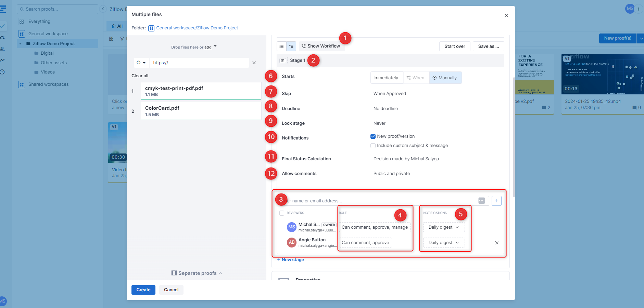Image resolution: width=644 pixels, height=308 pixels.
Task: Click the Start over button
Action: point(455,46)
